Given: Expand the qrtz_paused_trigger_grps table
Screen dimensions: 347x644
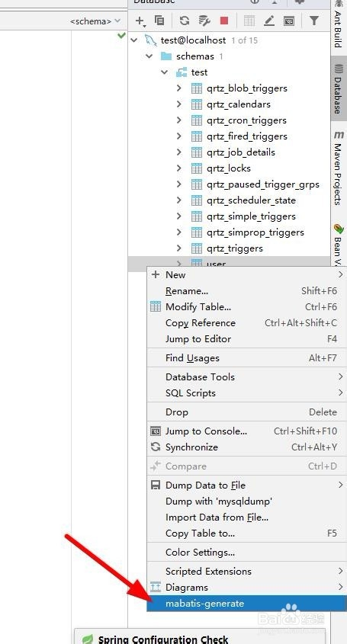Looking at the screenshot, I should pyautogui.click(x=179, y=184).
